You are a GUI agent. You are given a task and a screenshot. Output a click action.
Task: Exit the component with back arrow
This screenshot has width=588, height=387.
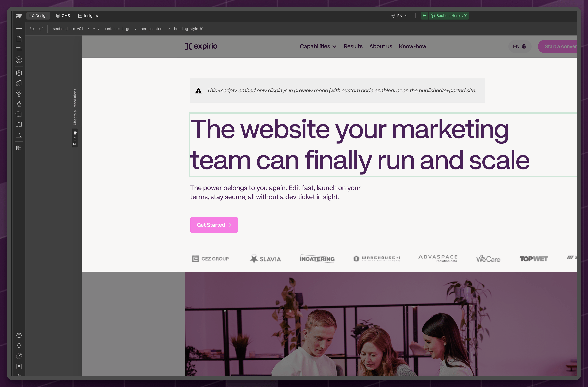424,16
